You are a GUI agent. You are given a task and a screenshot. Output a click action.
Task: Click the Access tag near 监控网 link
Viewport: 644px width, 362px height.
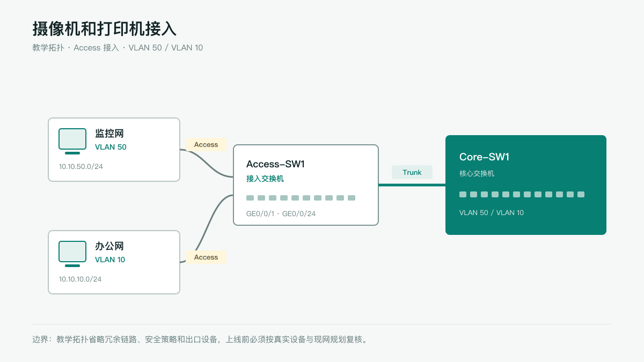click(x=206, y=145)
